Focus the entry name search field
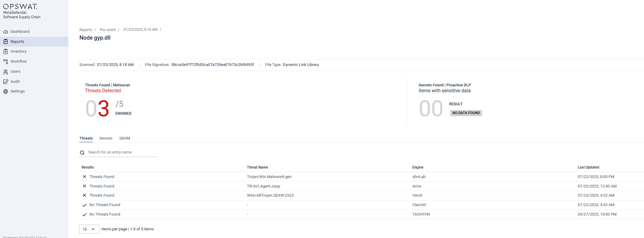644x238 pixels. [x=121, y=152]
